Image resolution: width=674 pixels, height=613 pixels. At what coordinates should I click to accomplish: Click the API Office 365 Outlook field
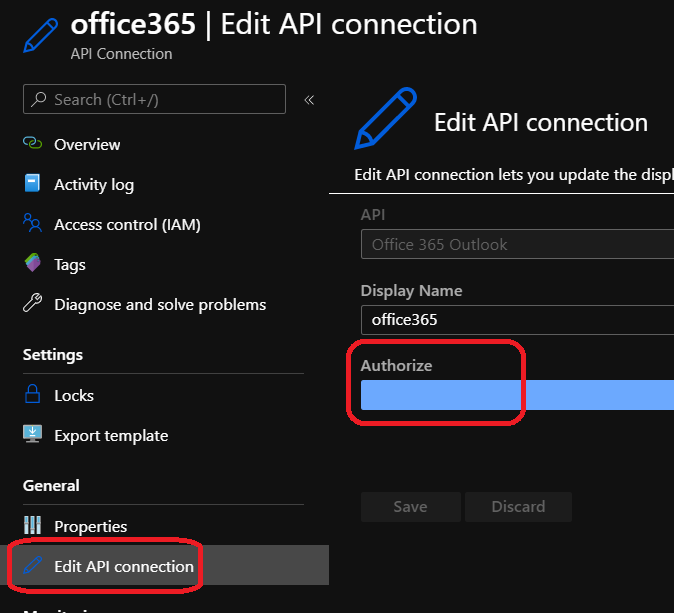[x=516, y=244]
